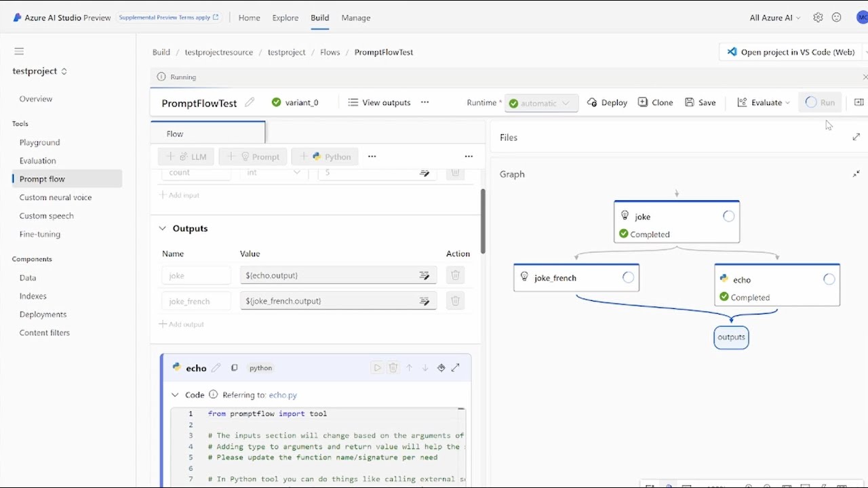The width and height of the screenshot is (868, 488).
Task: Close the Running status banner
Action: (x=865, y=77)
